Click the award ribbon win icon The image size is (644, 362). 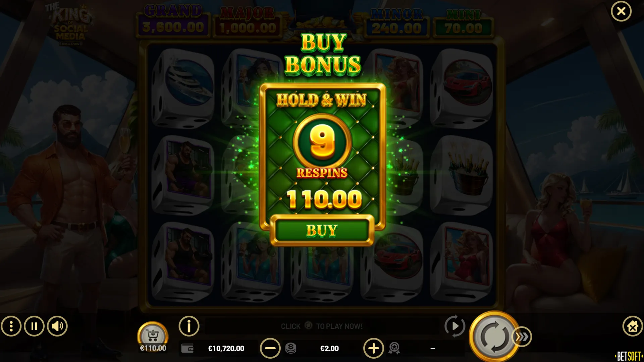pyautogui.click(x=394, y=348)
